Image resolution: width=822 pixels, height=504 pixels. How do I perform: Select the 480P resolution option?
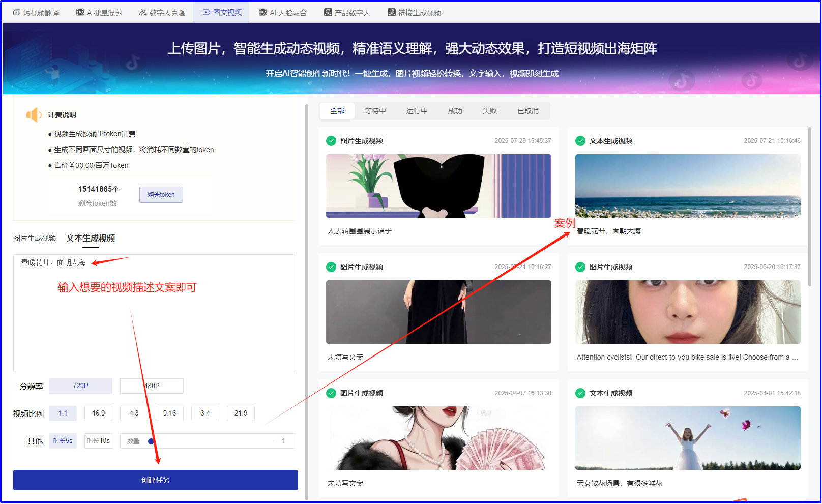click(151, 386)
